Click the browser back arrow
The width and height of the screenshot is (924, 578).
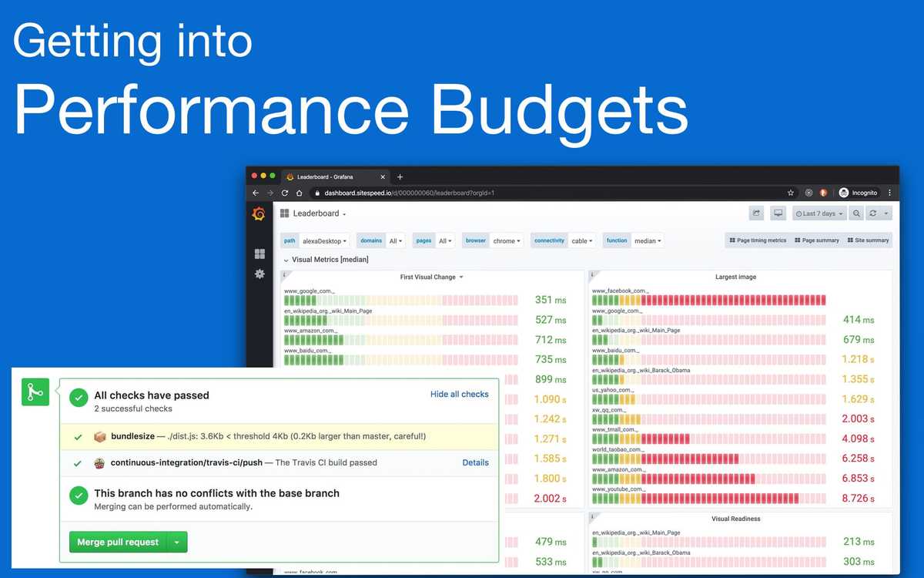point(256,192)
